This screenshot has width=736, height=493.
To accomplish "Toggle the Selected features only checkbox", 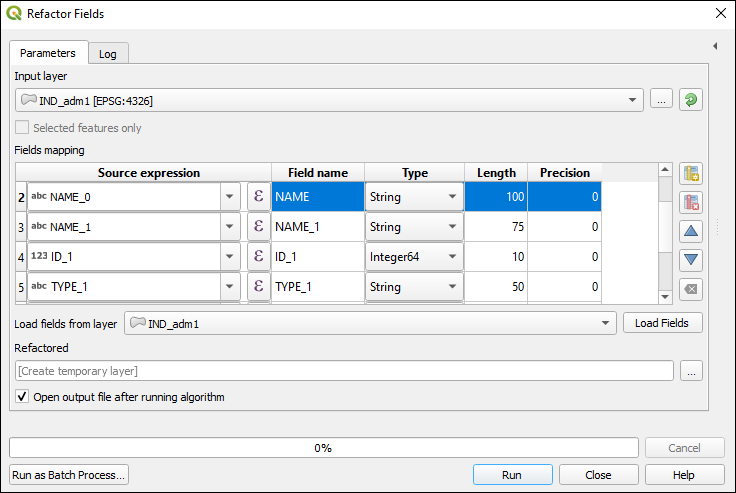I will point(22,127).
